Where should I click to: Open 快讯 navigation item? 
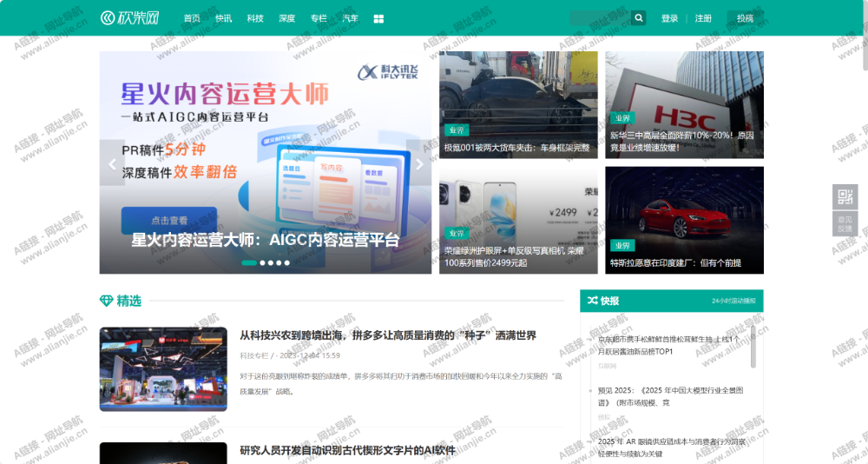pyautogui.click(x=224, y=18)
